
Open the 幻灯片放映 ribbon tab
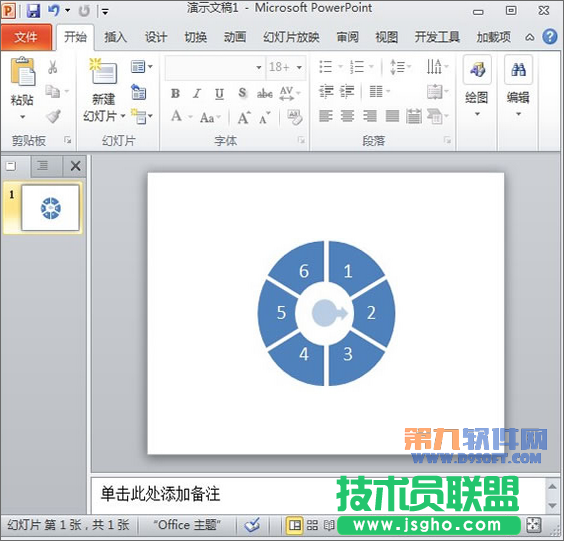291,37
